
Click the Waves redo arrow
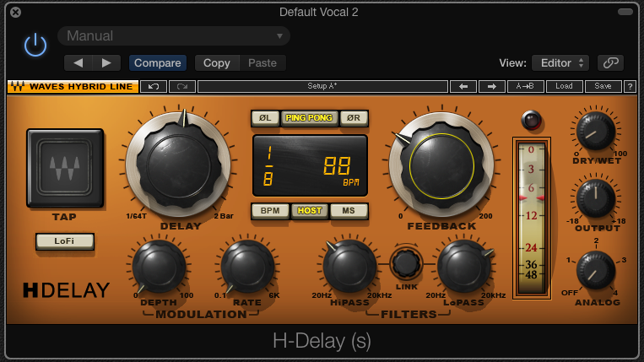(x=182, y=86)
